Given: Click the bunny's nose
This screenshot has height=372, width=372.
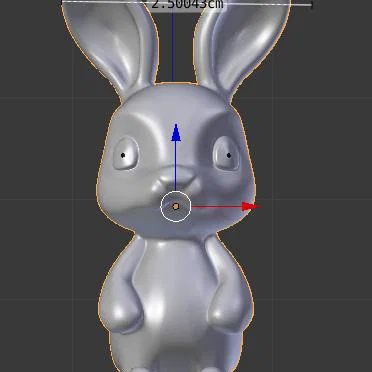Looking at the screenshot, I should click(177, 177).
